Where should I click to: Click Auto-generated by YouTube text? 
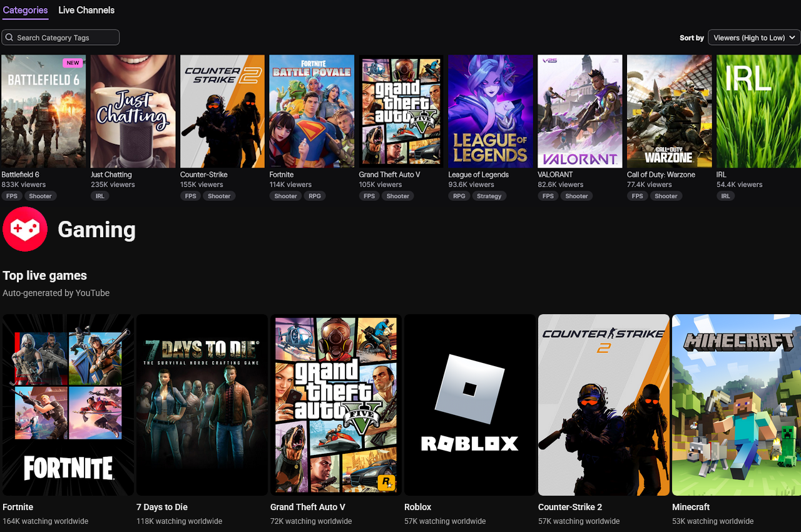pyautogui.click(x=56, y=293)
